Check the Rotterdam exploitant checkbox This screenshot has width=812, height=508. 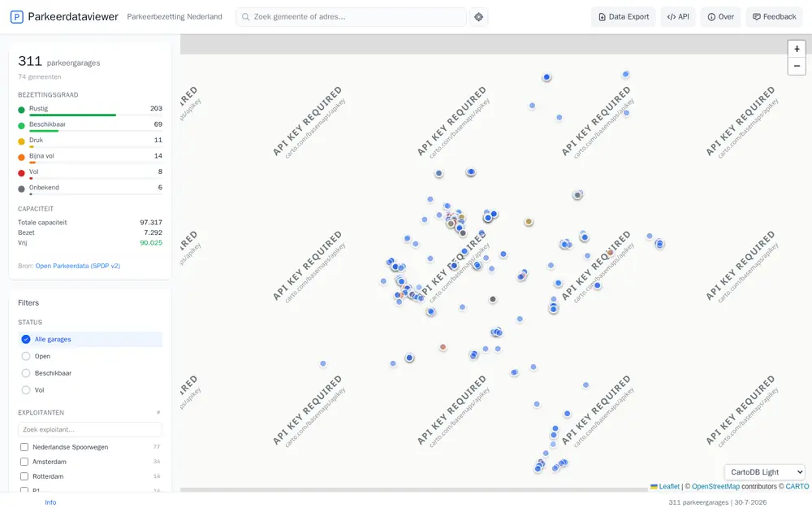click(24, 475)
